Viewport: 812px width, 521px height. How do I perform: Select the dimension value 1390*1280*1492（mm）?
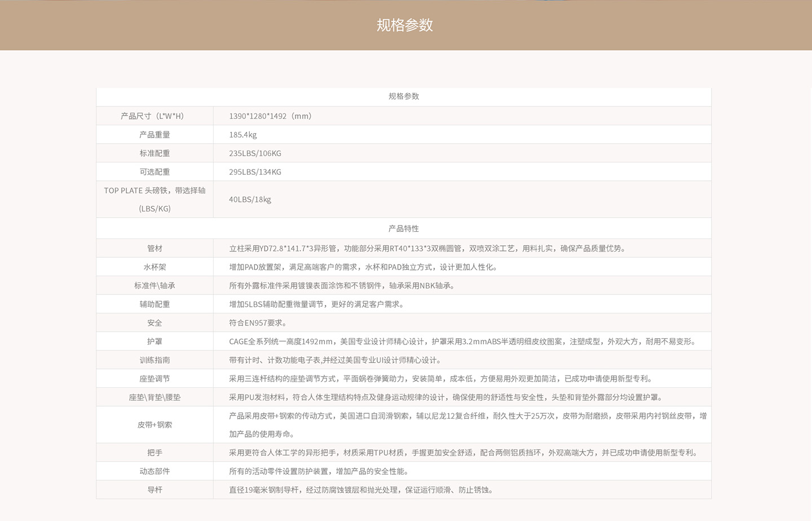[270, 116]
